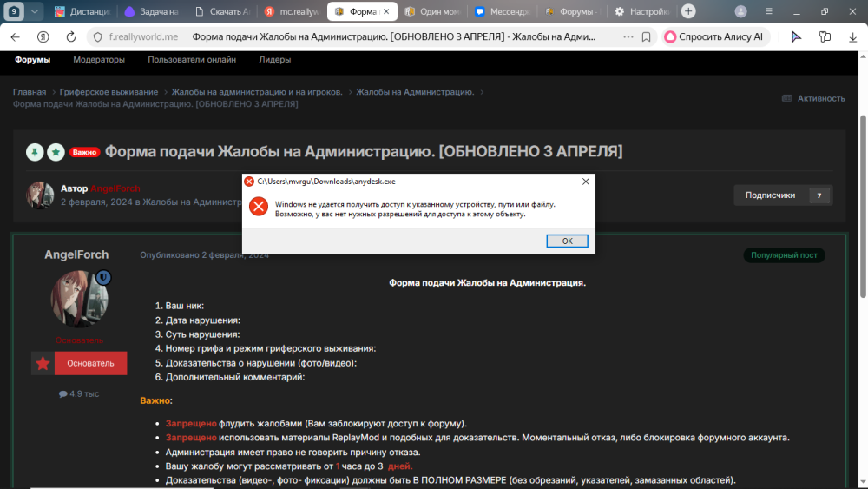Click the text 'Суть нарушения:'
Screen dimensions: 868x489
(202, 334)
